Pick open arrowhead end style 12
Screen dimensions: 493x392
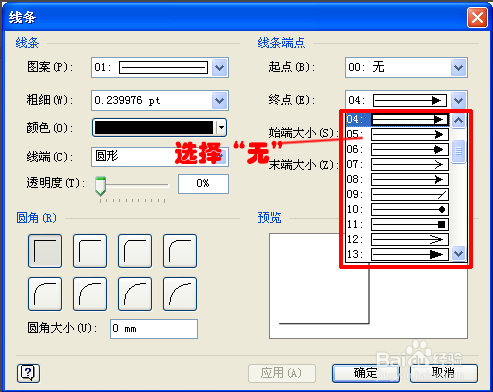point(397,239)
